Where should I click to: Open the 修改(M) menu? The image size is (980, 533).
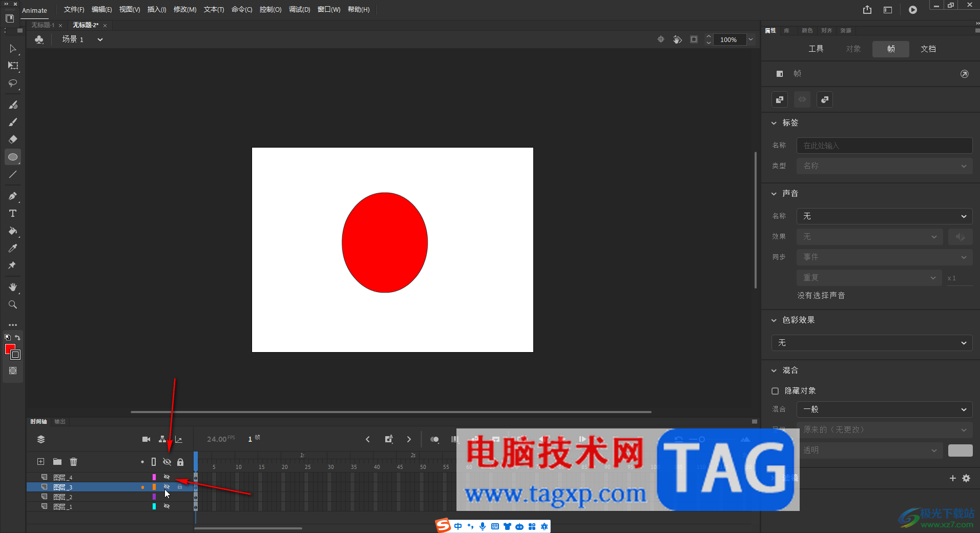pos(184,10)
